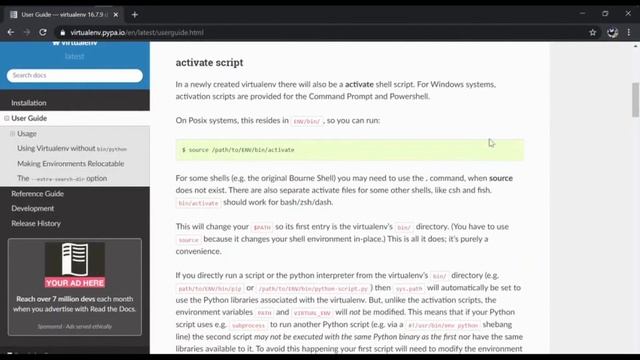640x360 pixels.
Task: Open Using Virtualenv without bin/python
Action: [72, 149]
